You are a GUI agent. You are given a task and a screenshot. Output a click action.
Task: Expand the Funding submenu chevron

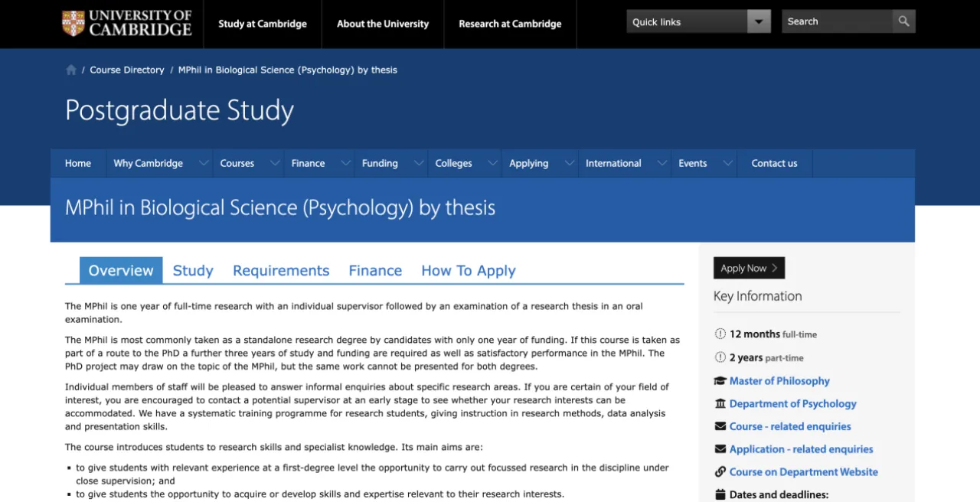tap(418, 163)
